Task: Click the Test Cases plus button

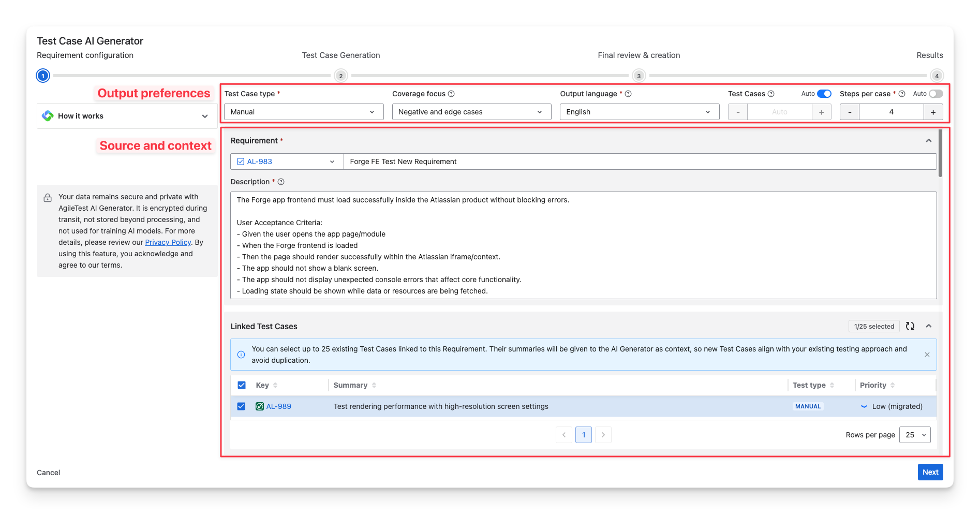Action: tap(822, 112)
